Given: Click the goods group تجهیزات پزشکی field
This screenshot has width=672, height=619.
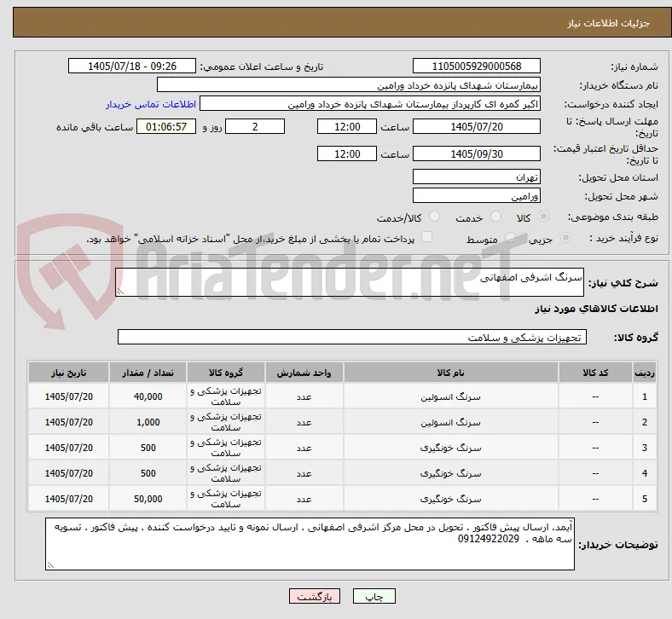Looking at the screenshot, I should [x=352, y=337].
